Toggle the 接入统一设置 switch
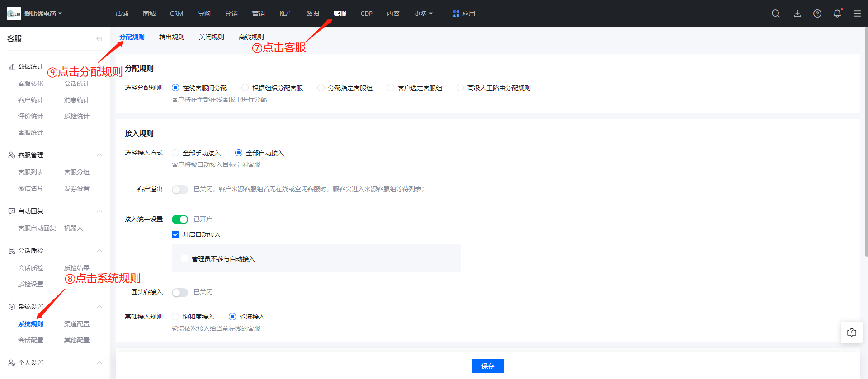 point(180,220)
